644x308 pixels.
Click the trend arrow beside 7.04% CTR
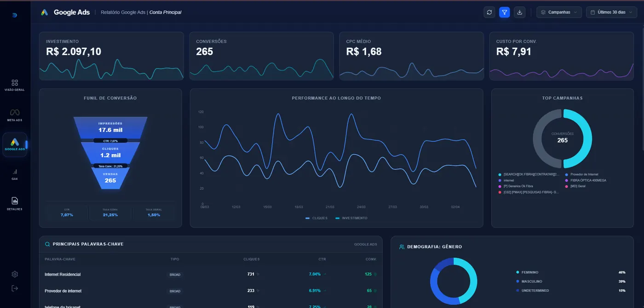tap(325, 274)
